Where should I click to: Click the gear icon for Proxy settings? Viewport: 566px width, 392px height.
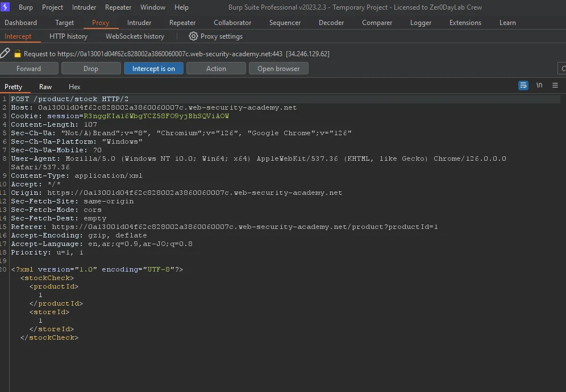coord(193,36)
